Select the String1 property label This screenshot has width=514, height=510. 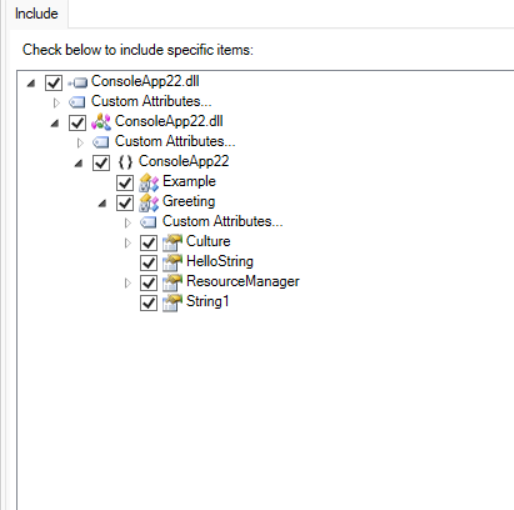click(208, 302)
